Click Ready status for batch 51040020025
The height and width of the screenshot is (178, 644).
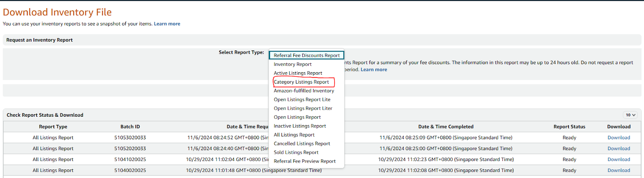click(569, 170)
